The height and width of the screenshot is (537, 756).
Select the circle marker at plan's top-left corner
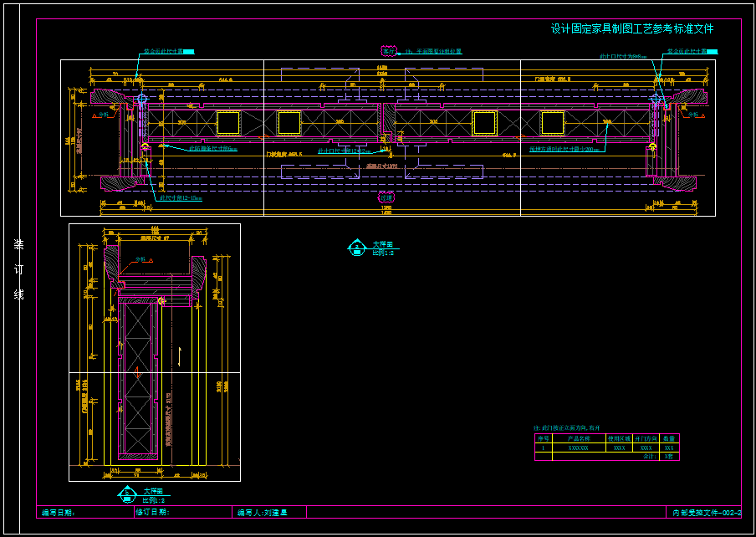[141, 99]
